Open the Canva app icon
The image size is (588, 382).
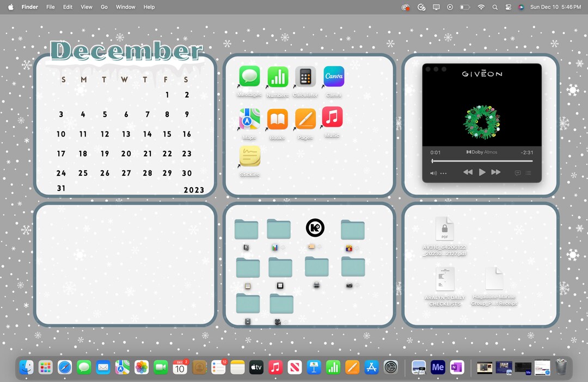pos(333,76)
